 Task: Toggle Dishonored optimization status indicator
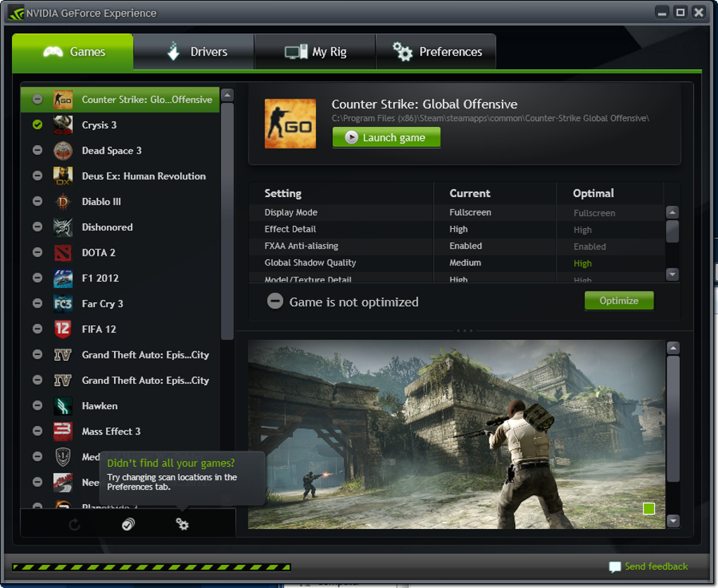click(x=37, y=227)
